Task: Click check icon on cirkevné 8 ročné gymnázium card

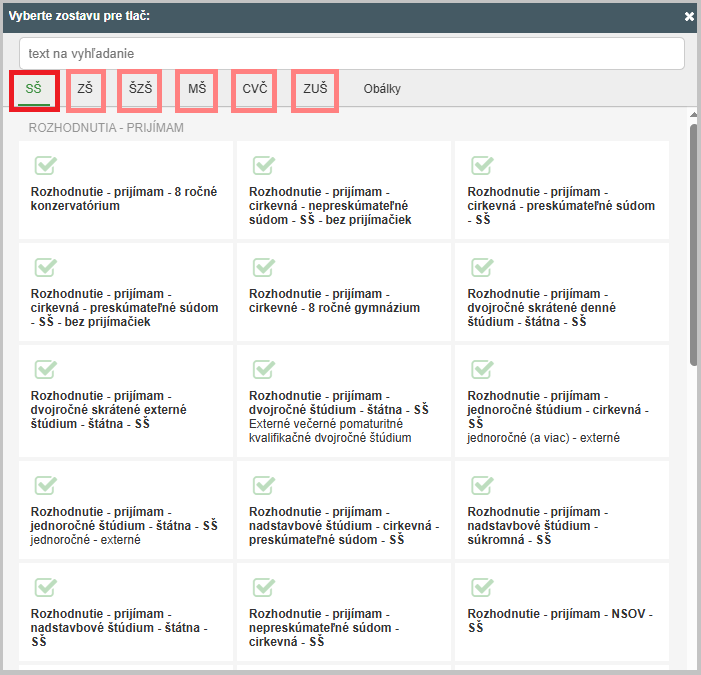Action: coord(263,267)
